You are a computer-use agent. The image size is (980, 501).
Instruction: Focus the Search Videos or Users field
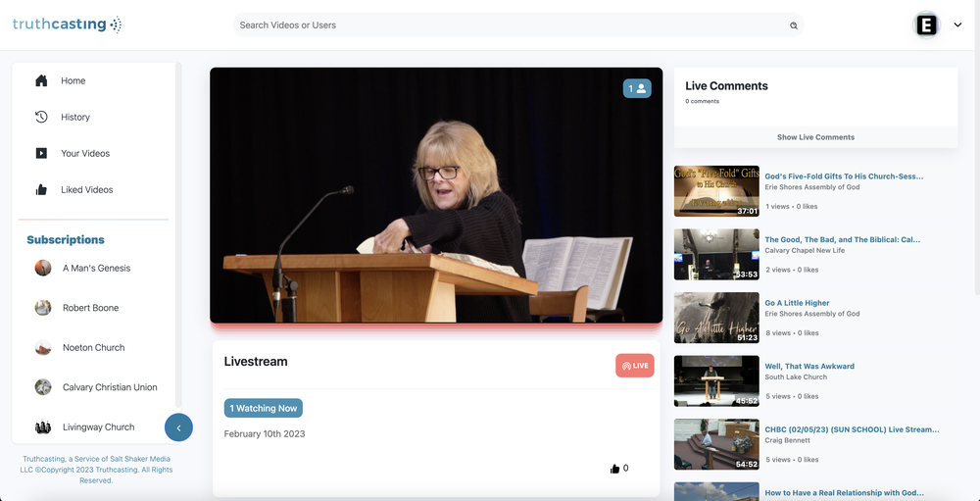coord(518,25)
